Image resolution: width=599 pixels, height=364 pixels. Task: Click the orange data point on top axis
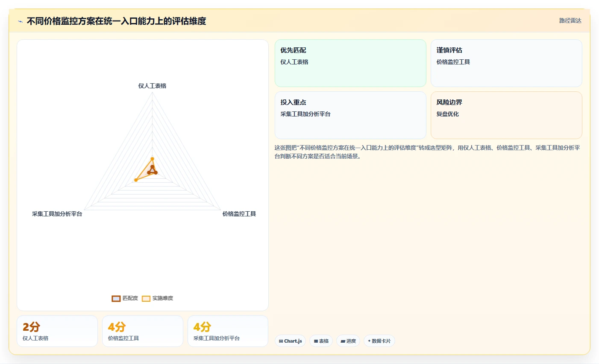pos(152,159)
